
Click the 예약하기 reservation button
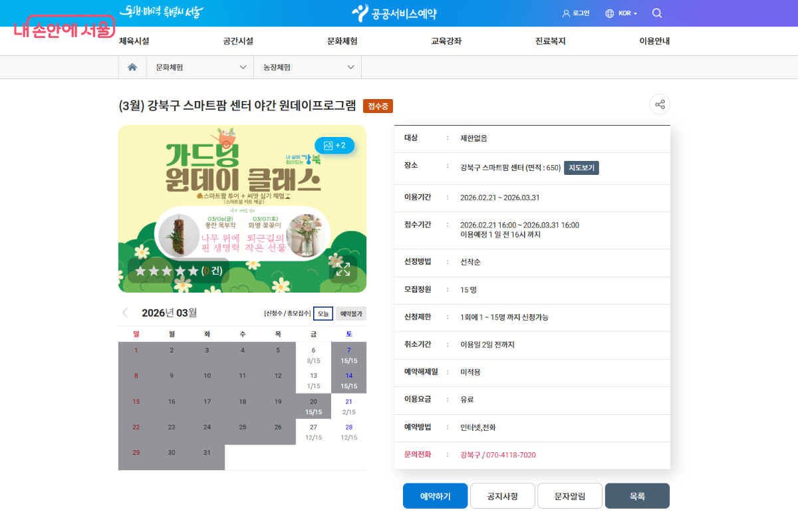tap(435, 495)
